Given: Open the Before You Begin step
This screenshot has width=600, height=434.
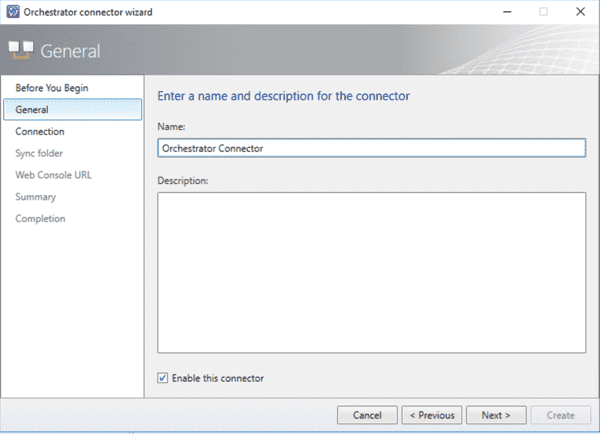Looking at the screenshot, I should 52,88.
